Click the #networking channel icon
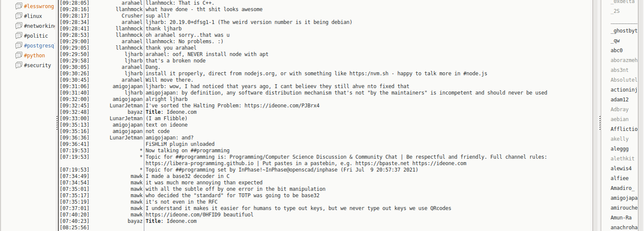Screen dimensions: 644x231 (x=18, y=26)
